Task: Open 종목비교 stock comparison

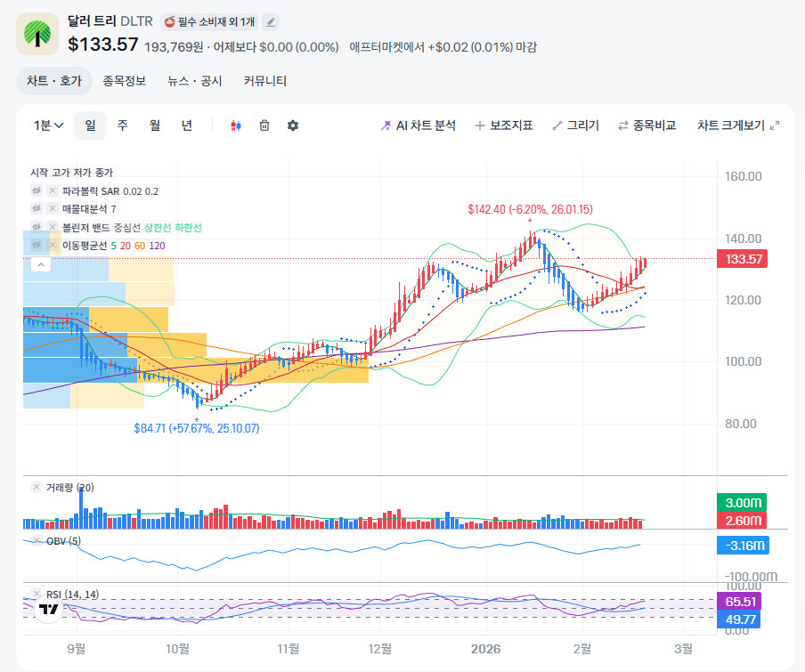Action: point(646,125)
